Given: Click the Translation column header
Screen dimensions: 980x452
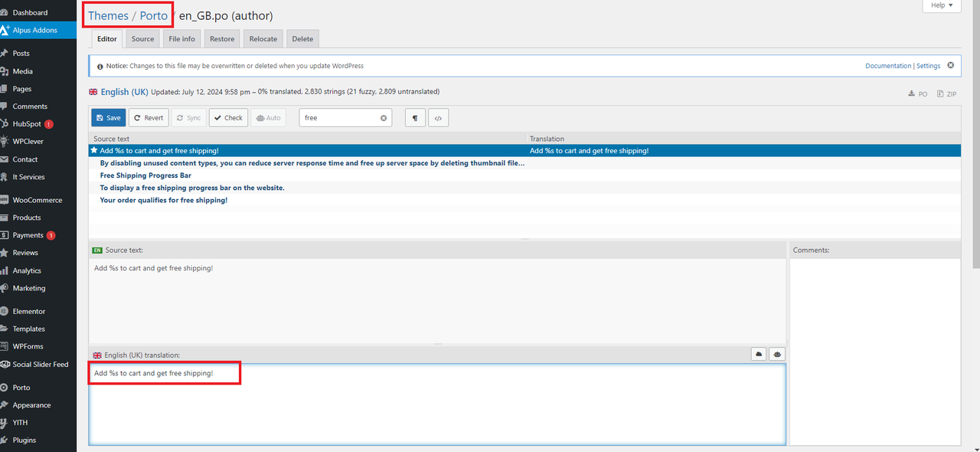Looking at the screenshot, I should tap(743, 139).
